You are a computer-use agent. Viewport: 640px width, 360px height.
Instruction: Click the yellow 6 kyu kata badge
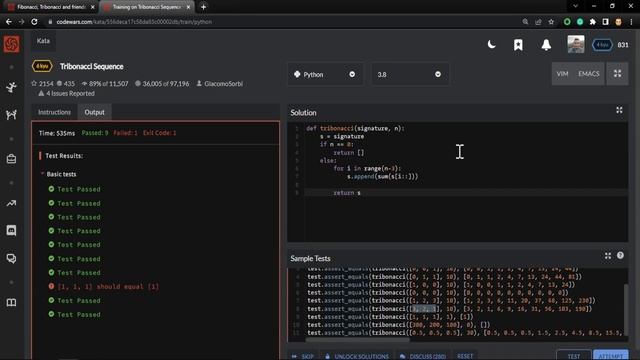pos(42,66)
